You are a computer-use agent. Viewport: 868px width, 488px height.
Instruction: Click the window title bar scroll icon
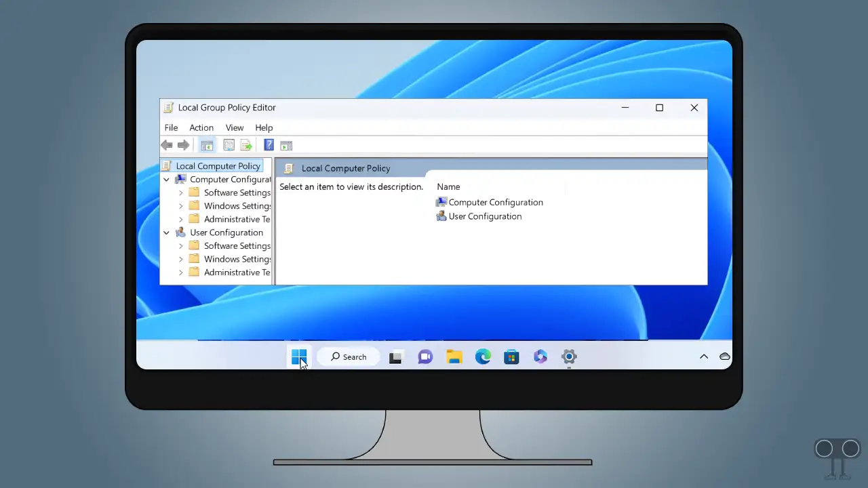(x=168, y=108)
